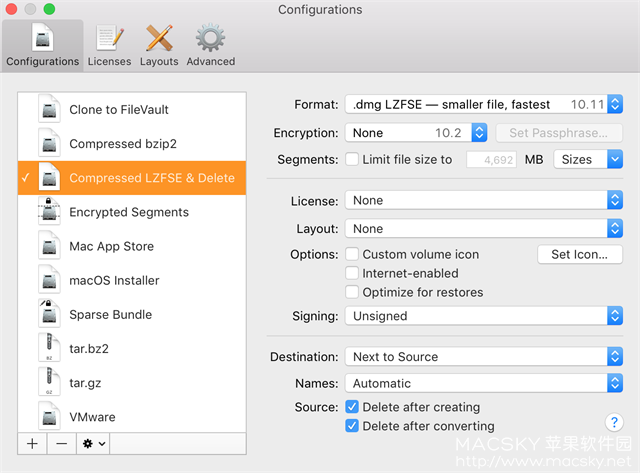Select the Encrypted Segments configuration name
This screenshot has height=473, width=640.
click(129, 212)
